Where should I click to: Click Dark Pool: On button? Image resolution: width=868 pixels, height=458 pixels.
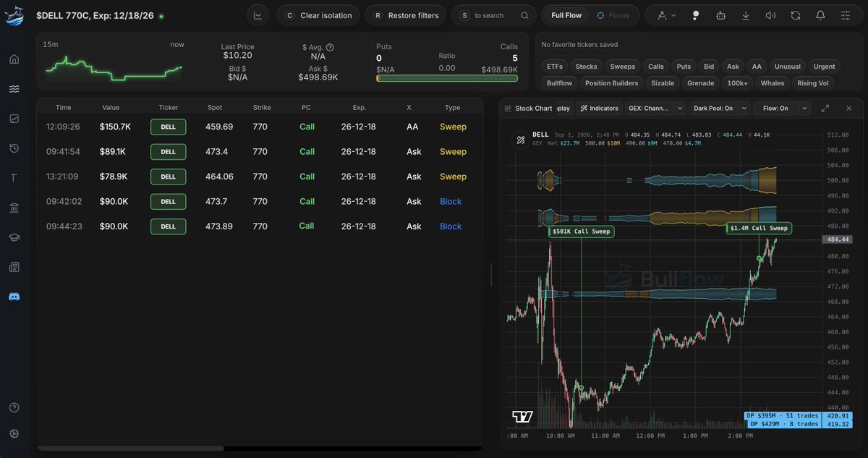713,109
